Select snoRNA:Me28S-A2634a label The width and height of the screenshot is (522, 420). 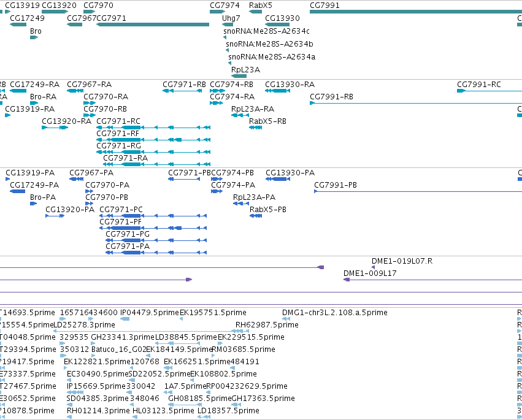click(x=272, y=57)
